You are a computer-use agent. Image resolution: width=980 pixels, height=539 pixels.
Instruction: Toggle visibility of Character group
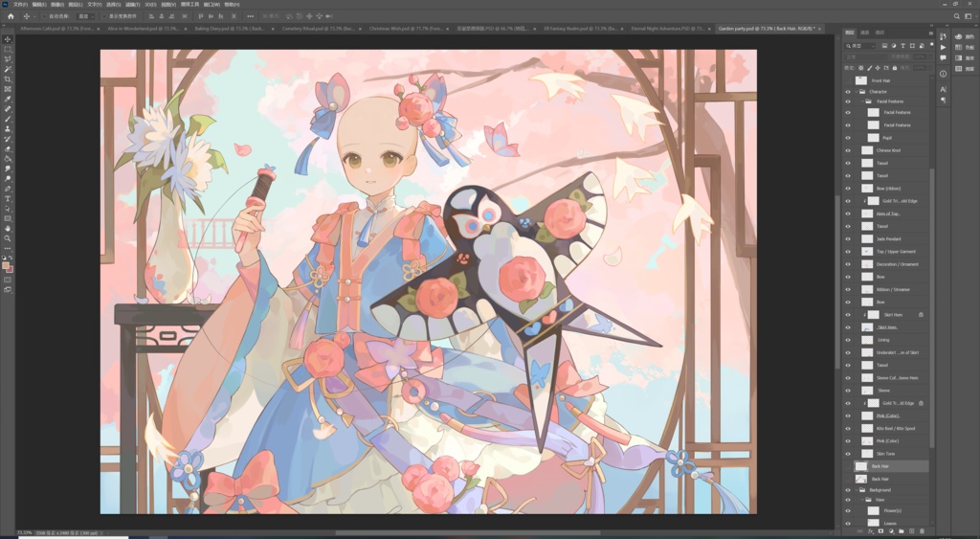coord(848,92)
